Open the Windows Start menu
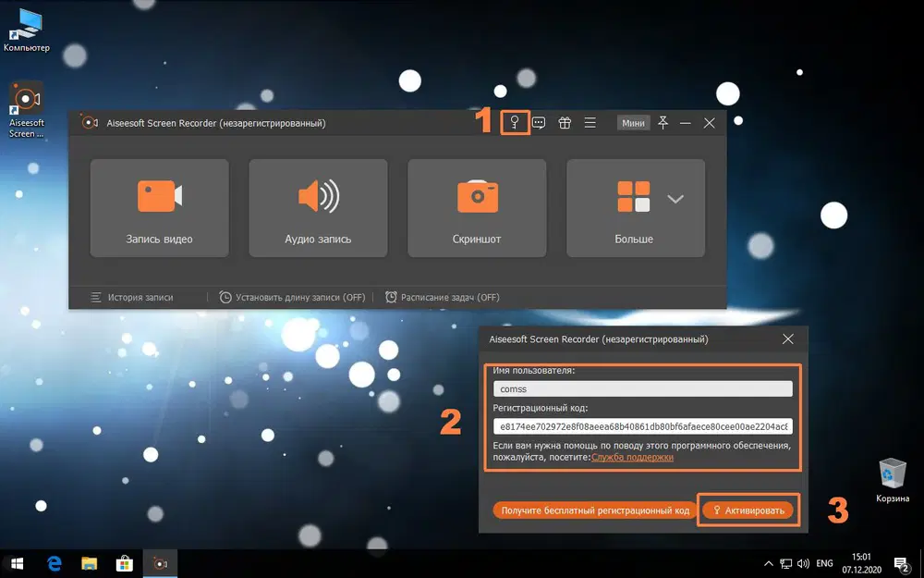924x578 pixels. (17, 563)
